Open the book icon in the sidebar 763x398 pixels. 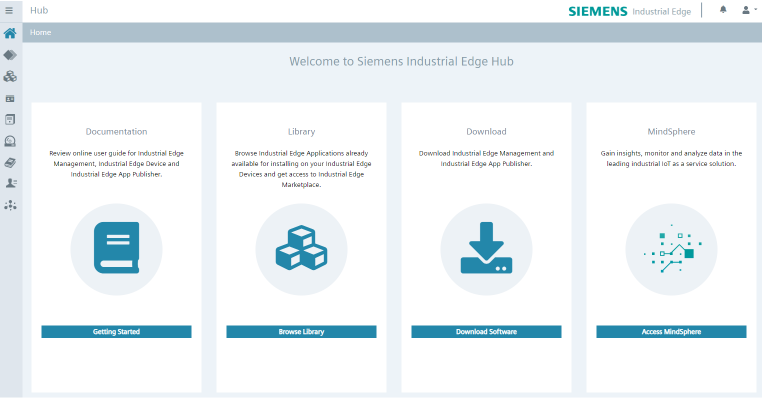(10, 163)
